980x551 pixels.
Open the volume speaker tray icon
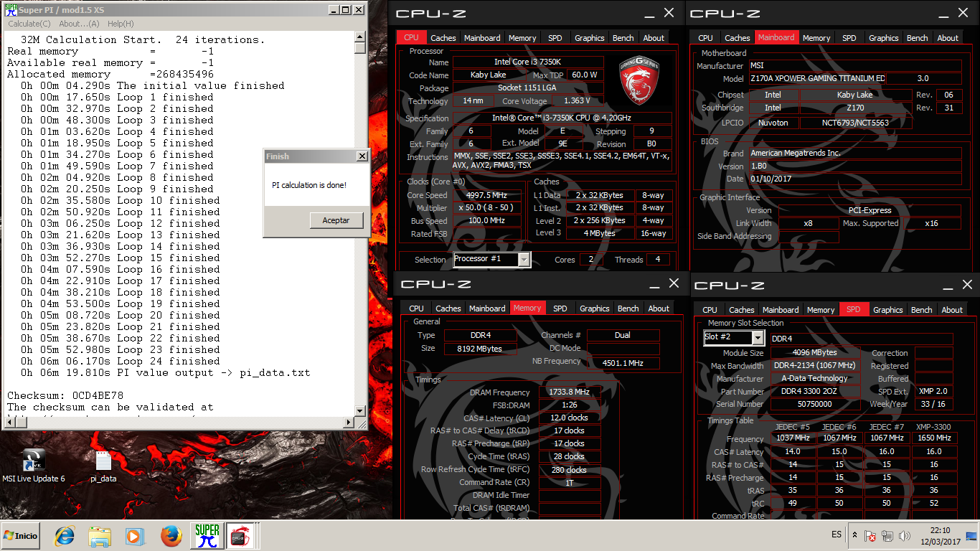click(904, 535)
